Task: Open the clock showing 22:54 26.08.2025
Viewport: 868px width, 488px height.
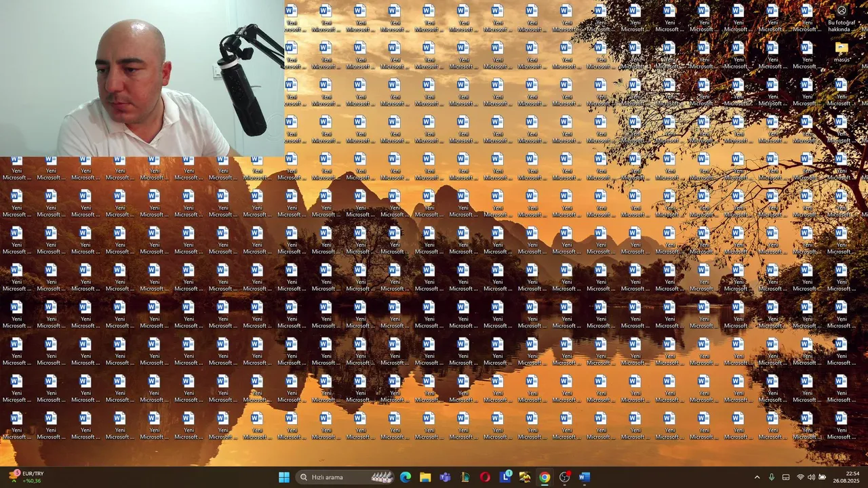Action: pos(846,477)
